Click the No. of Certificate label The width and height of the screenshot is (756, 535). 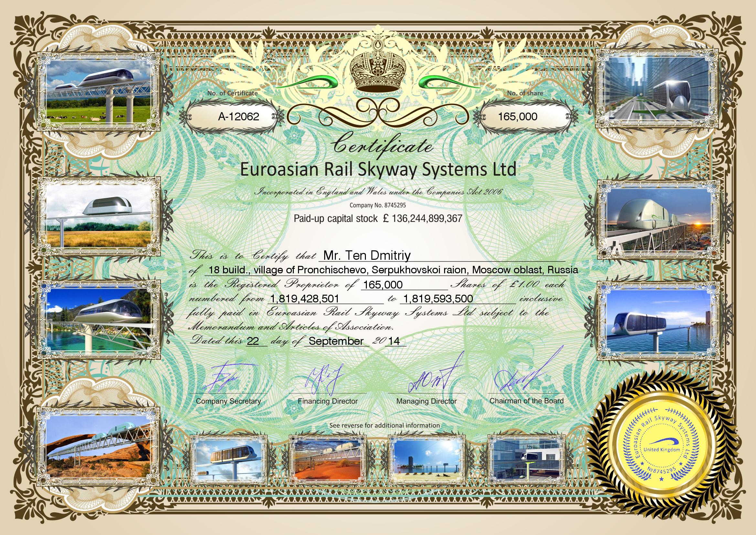coord(232,93)
